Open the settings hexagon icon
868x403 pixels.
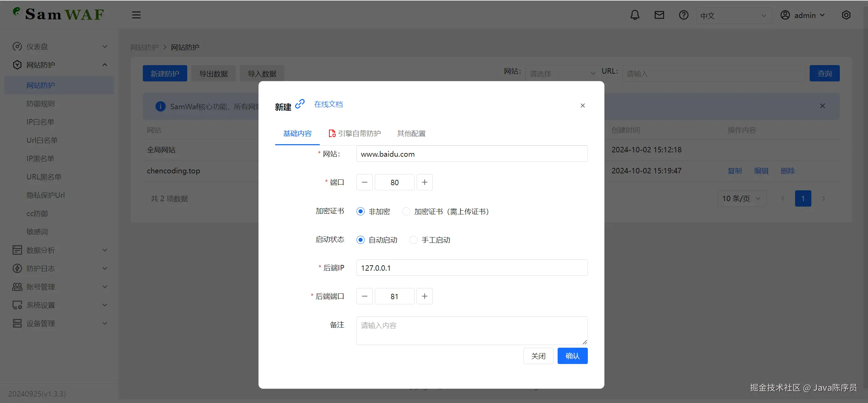846,15
